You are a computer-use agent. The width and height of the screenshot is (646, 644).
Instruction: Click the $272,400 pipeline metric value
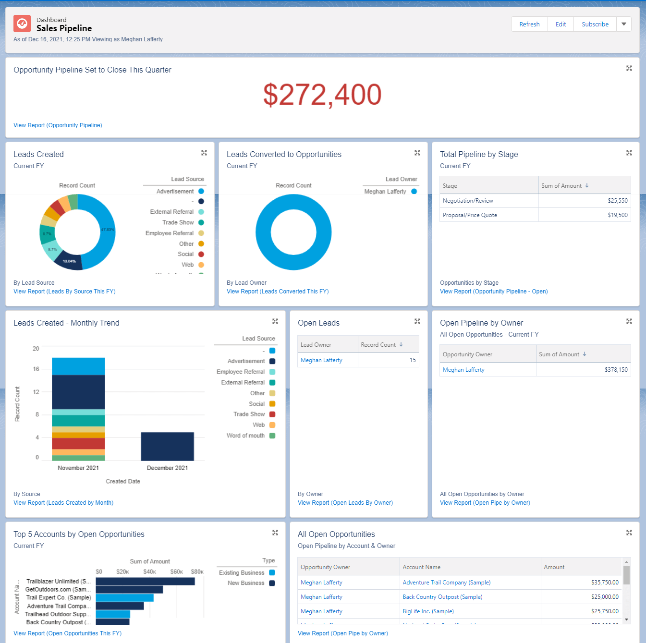tap(322, 95)
